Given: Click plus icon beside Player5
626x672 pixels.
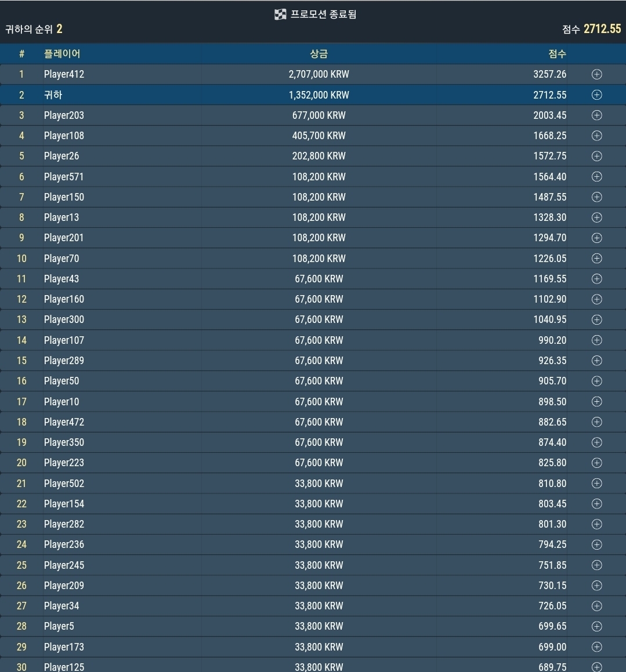Looking at the screenshot, I should 596,626.
